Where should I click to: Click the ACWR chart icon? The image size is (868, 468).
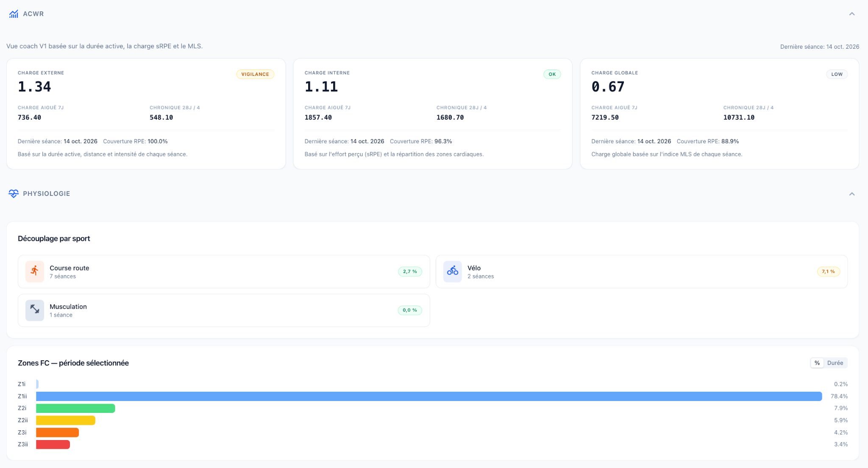point(14,14)
